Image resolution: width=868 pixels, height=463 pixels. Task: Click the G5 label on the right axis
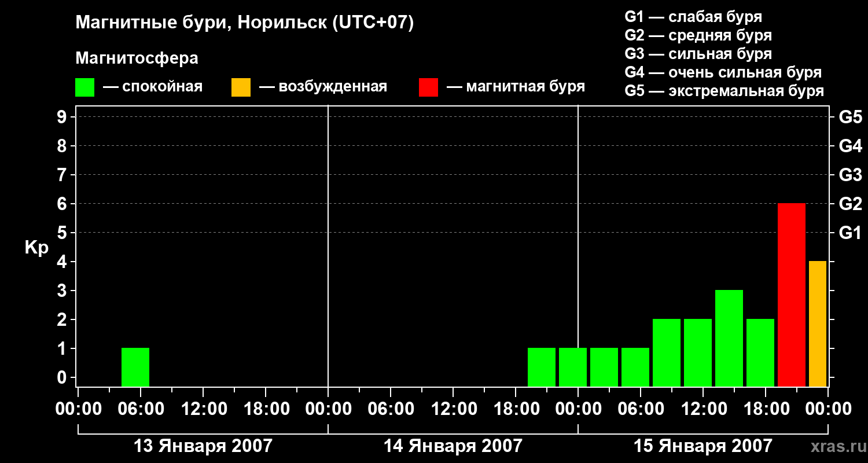(x=851, y=117)
